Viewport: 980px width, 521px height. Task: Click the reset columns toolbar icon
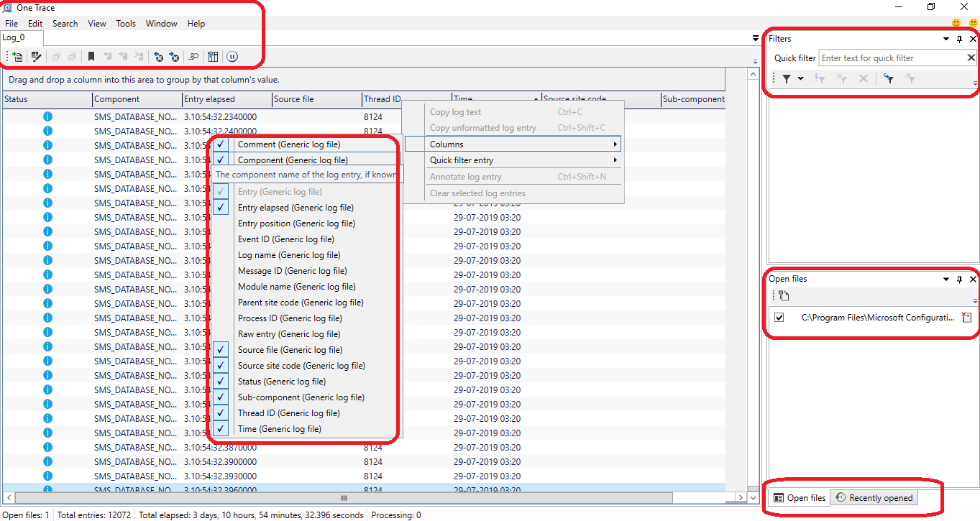213,57
